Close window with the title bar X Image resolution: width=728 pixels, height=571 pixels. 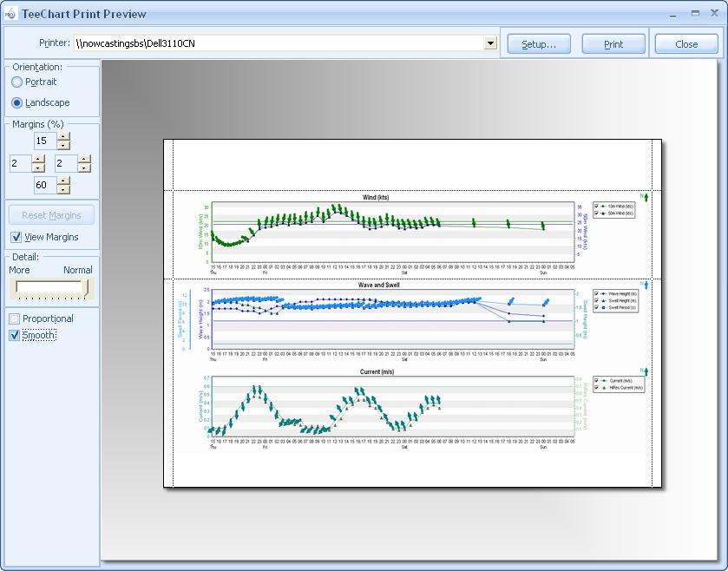[x=714, y=14]
